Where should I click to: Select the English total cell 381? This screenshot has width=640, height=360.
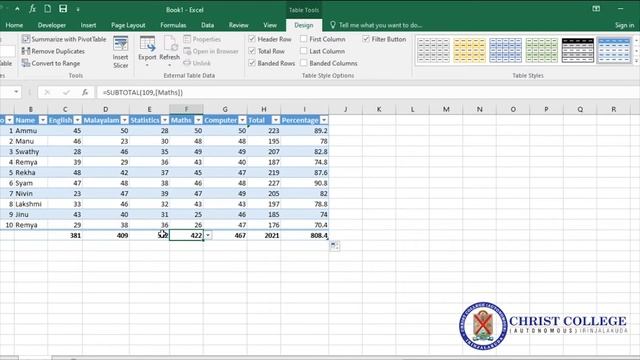point(65,236)
